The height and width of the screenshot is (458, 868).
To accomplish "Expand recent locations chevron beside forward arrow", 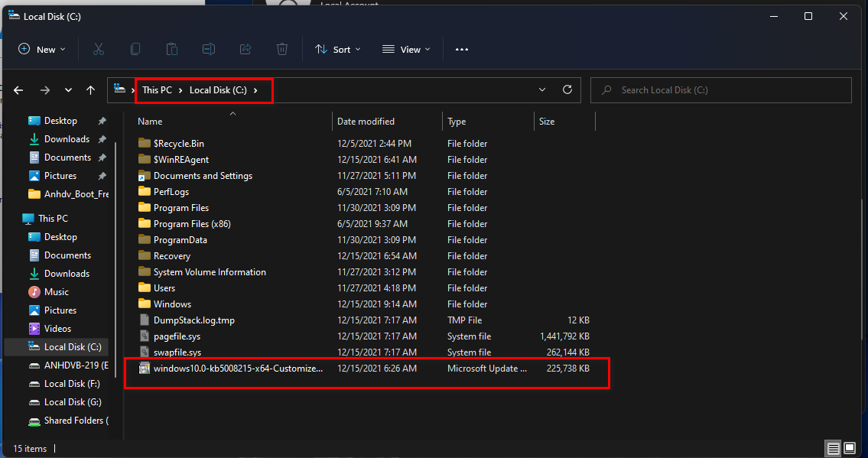I will click(68, 90).
